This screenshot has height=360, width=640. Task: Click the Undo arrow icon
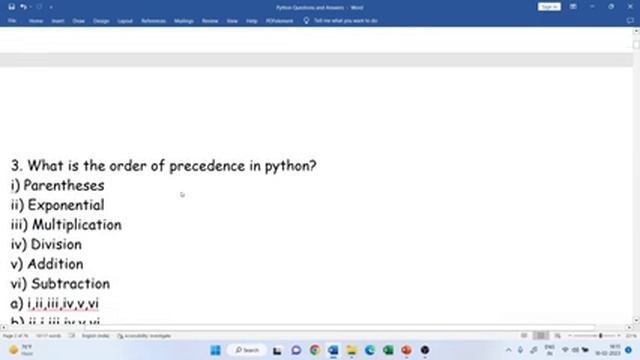23,7
